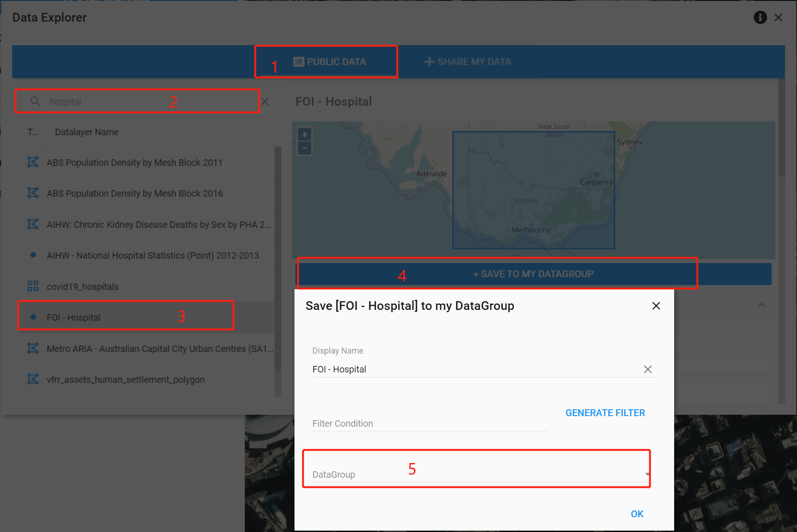The image size is (797, 532).
Task: Click Save to My DataGroup
Action: coord(533,273)
